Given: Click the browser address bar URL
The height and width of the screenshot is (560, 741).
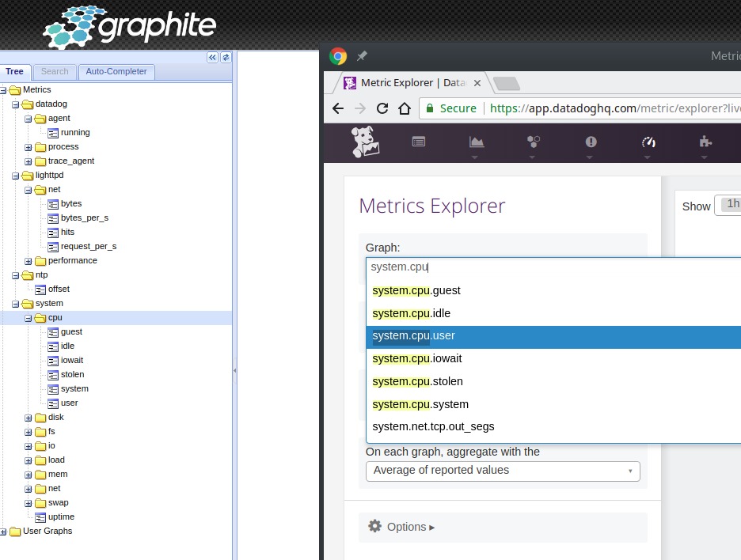Looking at the screenshot, I should 614,108.
